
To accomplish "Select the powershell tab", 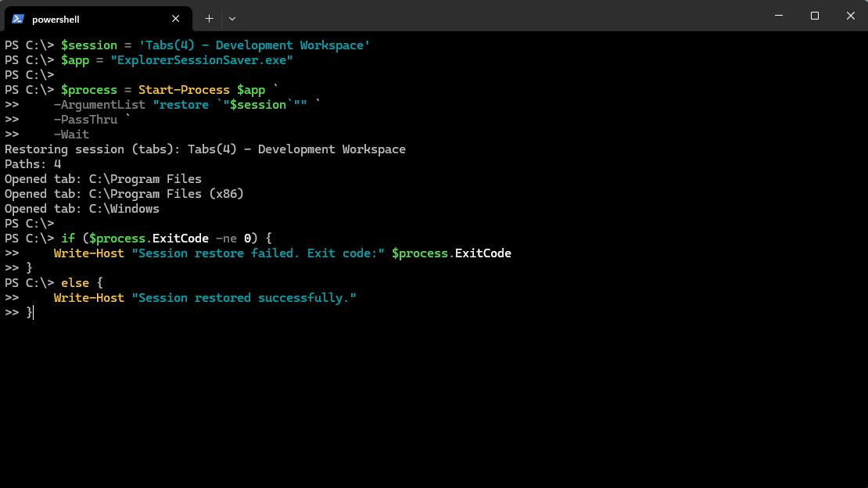I will [x=98, y=19].
